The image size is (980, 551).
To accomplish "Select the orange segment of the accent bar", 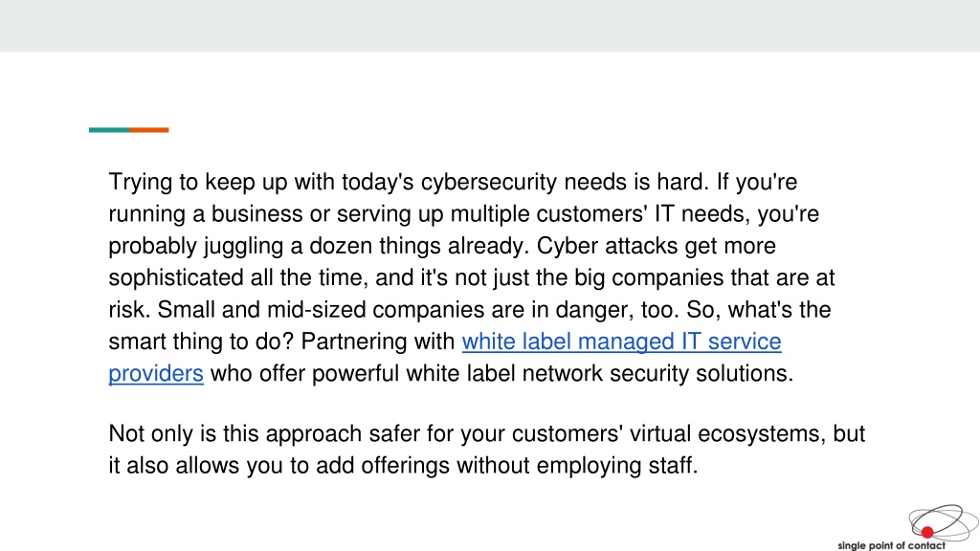I will pyautogui.click(x=148, y=130).
